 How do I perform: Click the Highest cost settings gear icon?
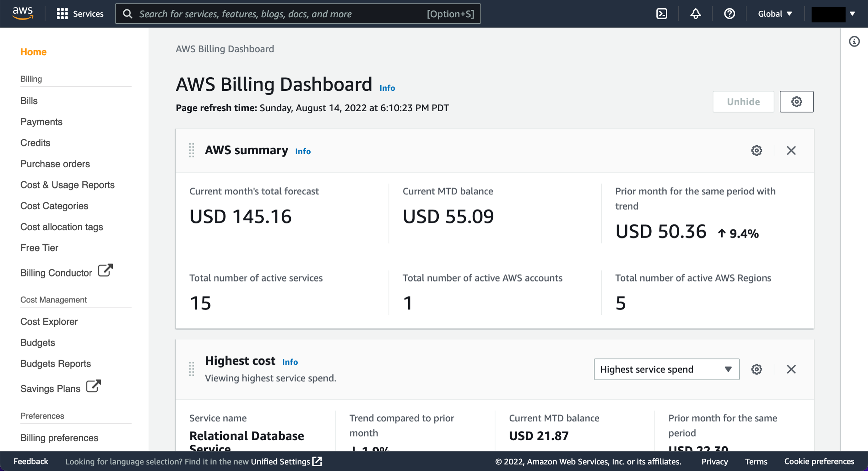click(x=756, y=369)
